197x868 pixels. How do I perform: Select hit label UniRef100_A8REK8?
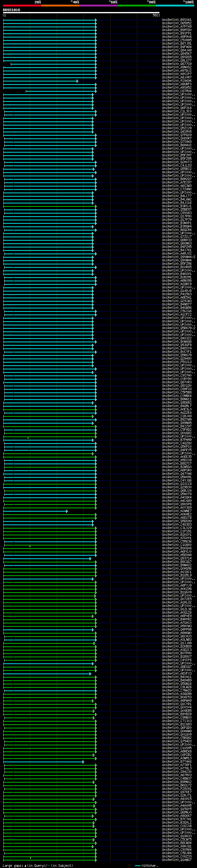[x=176, y=751]
